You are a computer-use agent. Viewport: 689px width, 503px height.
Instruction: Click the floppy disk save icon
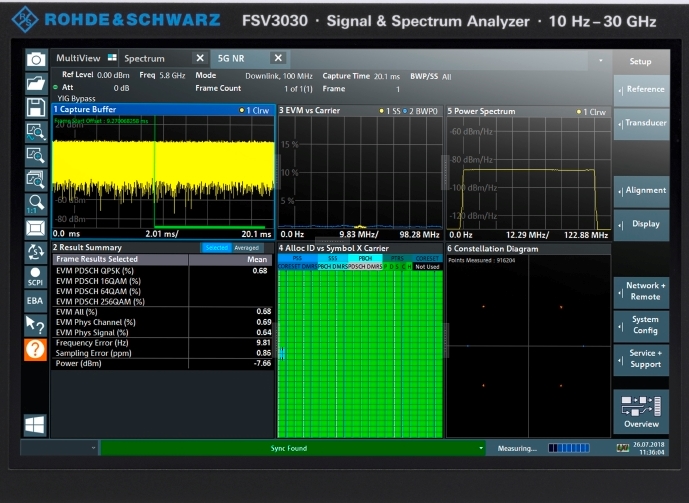point(36,107)
